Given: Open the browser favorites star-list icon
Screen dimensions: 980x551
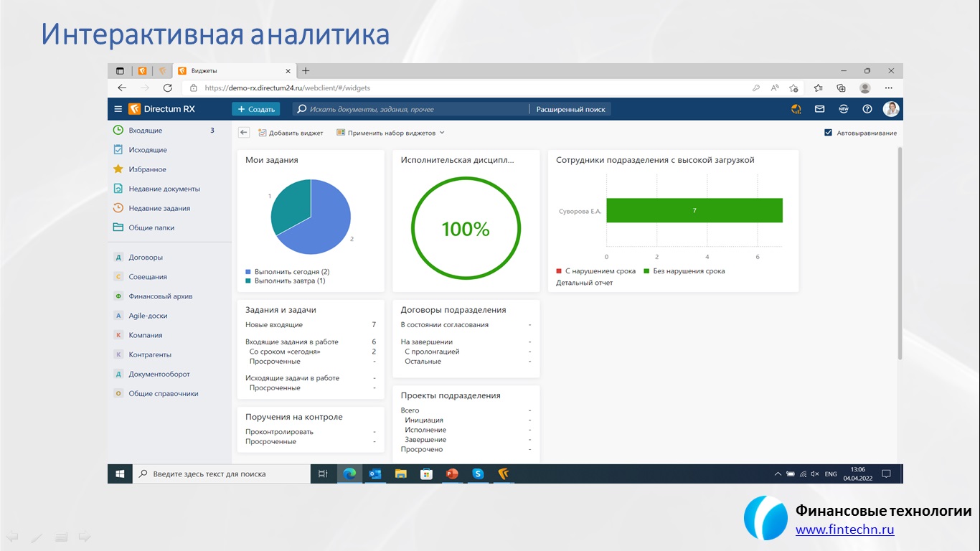Looking at the screenshot, I should pyautogui.click(x=818, y=88).
